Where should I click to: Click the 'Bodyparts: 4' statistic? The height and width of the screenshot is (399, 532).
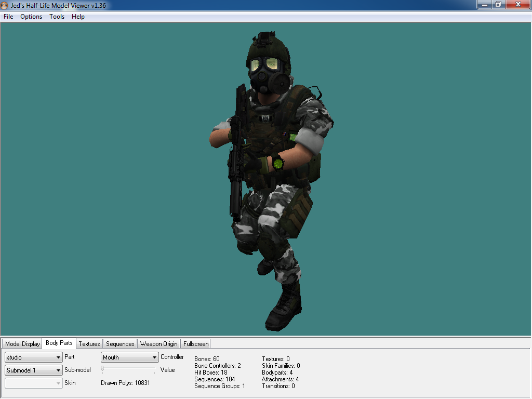(277, 373)
